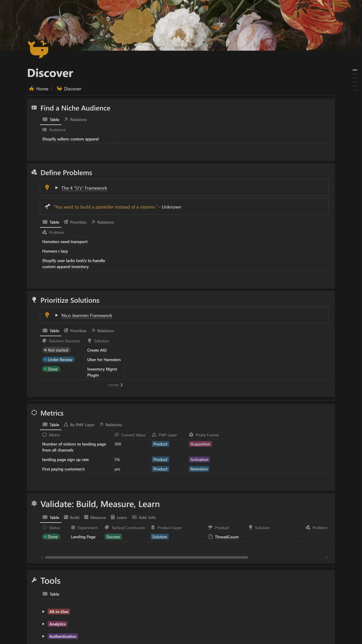The image size is (362, 644).
Task: Open Hamsters need transport problem
Action: [x=65, y=241]
